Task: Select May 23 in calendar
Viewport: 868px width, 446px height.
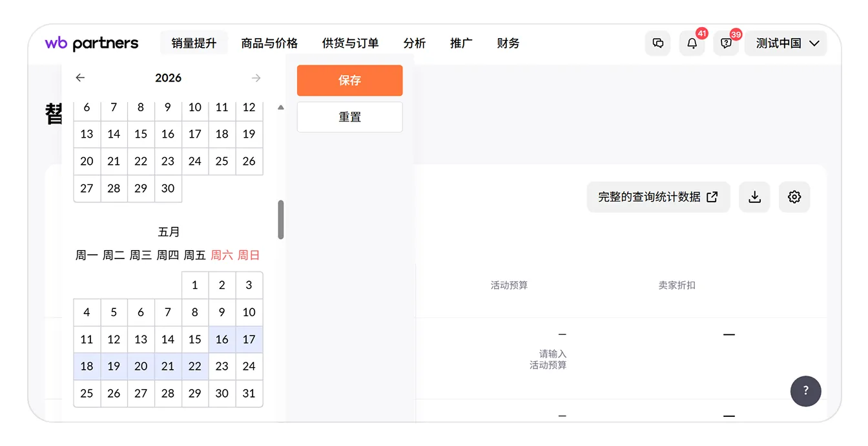Action: point(222,366)
